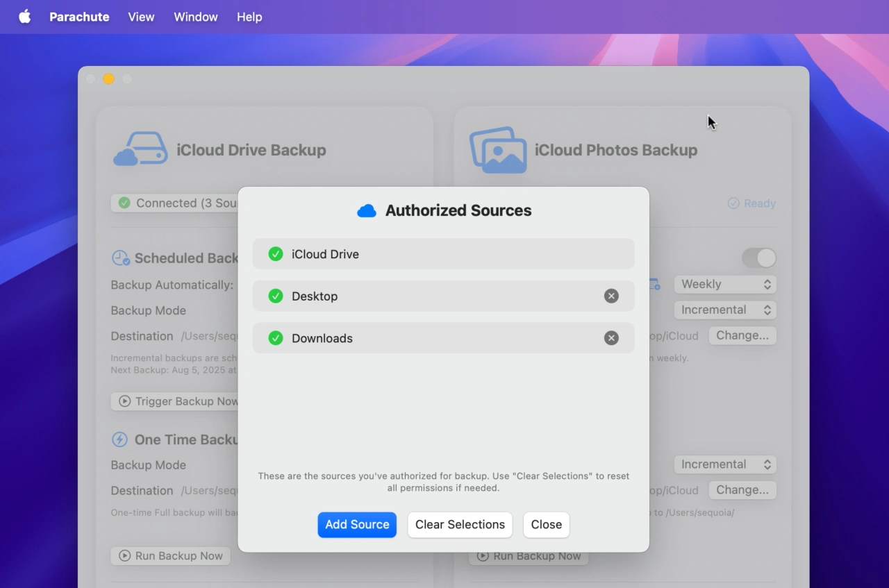Viewport: 889px width, 588px height.
Task: Click the green checkmark beside iCloud Drive
Action: [x=276, y=254]
